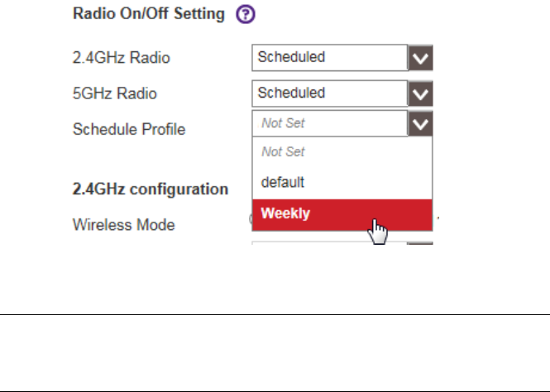Click the Schedule Profile label
The height and width of the screenshot is (392, 550).
(x=129, y=128)
